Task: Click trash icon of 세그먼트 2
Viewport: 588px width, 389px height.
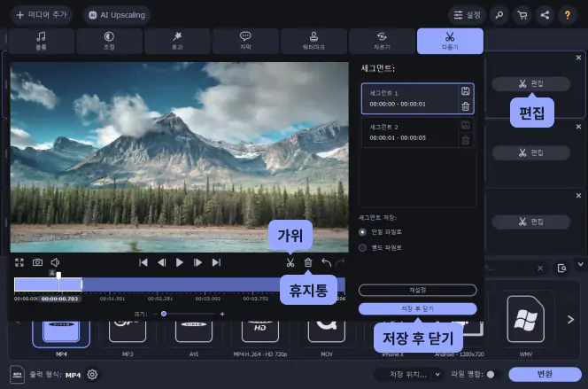Action: coord(466,140)
